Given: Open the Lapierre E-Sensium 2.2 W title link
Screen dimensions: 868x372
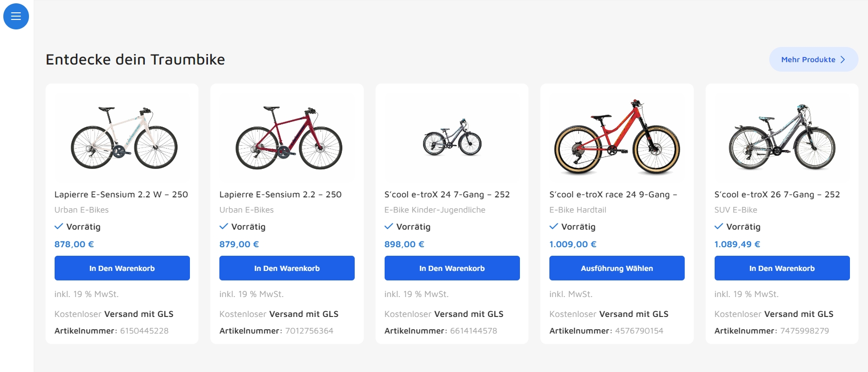Looking at the screenshot, I should [121, 195].
